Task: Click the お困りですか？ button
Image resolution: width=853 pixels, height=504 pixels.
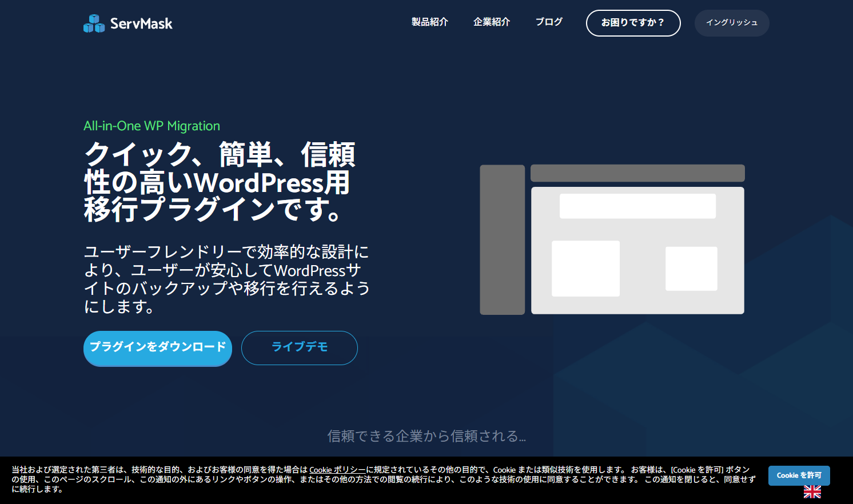Action: (633, 23)
